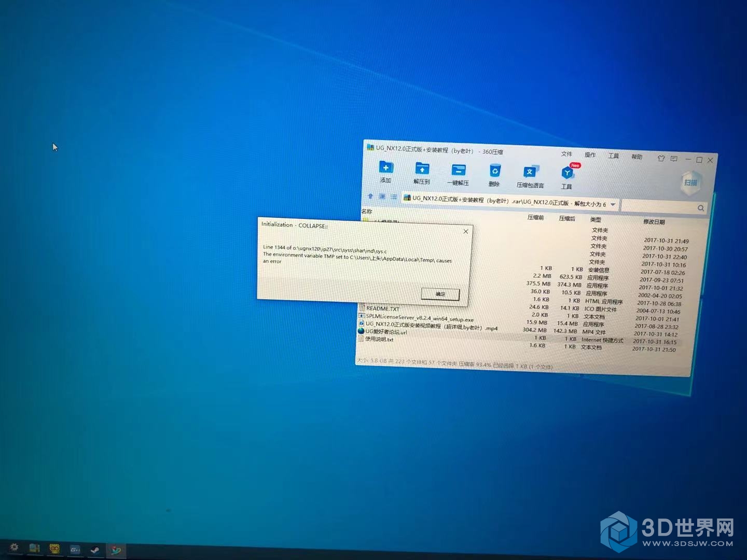
Task: Click the search magnifier icon in 360压缩
Action: (701, 208)
